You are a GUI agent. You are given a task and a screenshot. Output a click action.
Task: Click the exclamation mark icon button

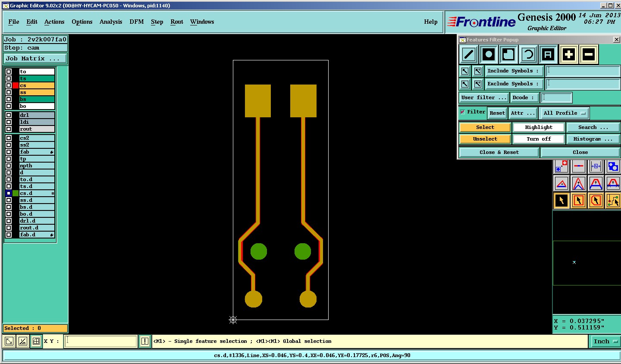pos(145,341)
